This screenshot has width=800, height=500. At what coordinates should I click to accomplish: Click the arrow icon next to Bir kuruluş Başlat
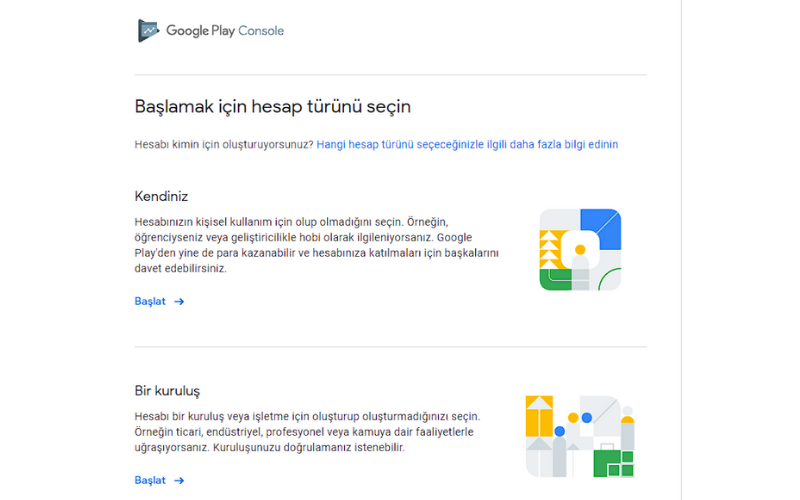(179, 481)
